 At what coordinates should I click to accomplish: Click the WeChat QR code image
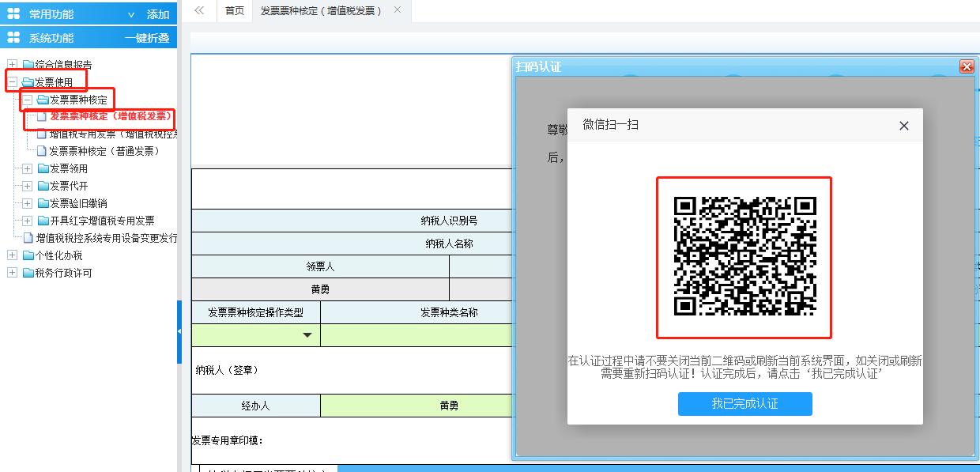744,258
